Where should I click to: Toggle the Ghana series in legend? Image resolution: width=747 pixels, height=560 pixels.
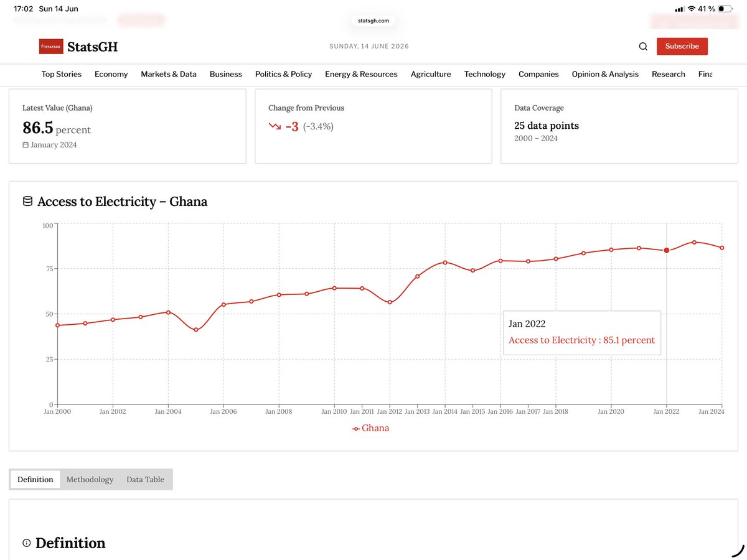(371, 428)
